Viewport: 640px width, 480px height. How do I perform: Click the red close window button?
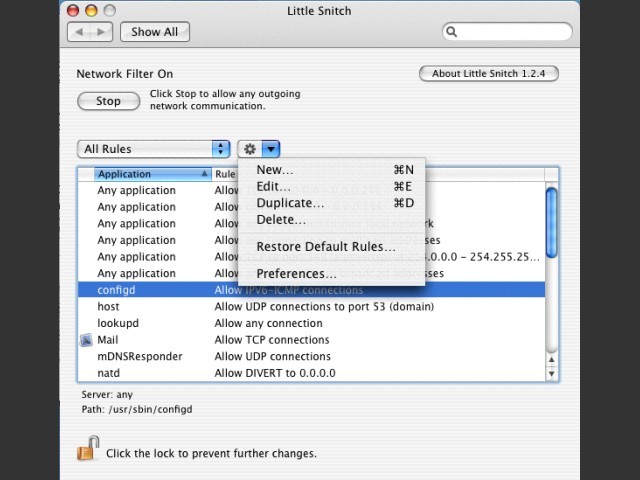pos(73,11)
